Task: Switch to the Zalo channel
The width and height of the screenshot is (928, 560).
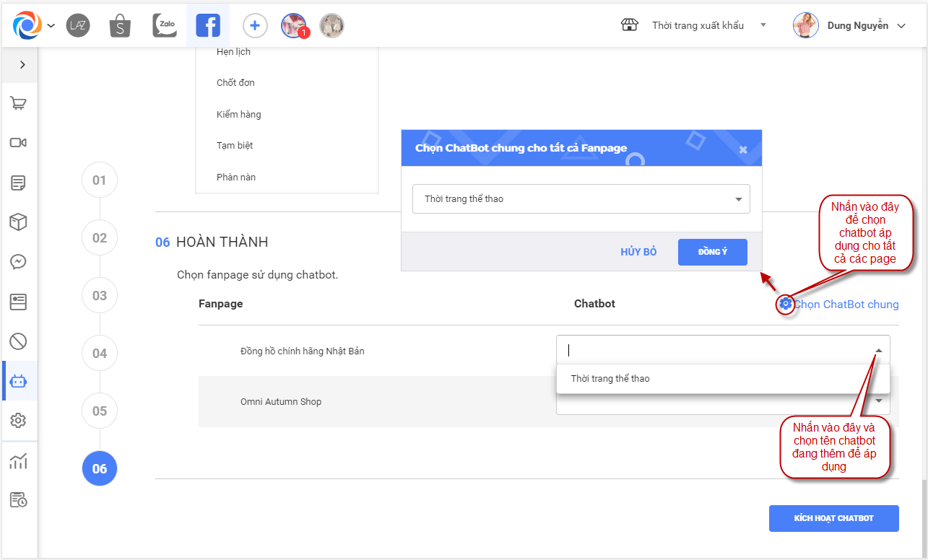Action: click(165, 26)
